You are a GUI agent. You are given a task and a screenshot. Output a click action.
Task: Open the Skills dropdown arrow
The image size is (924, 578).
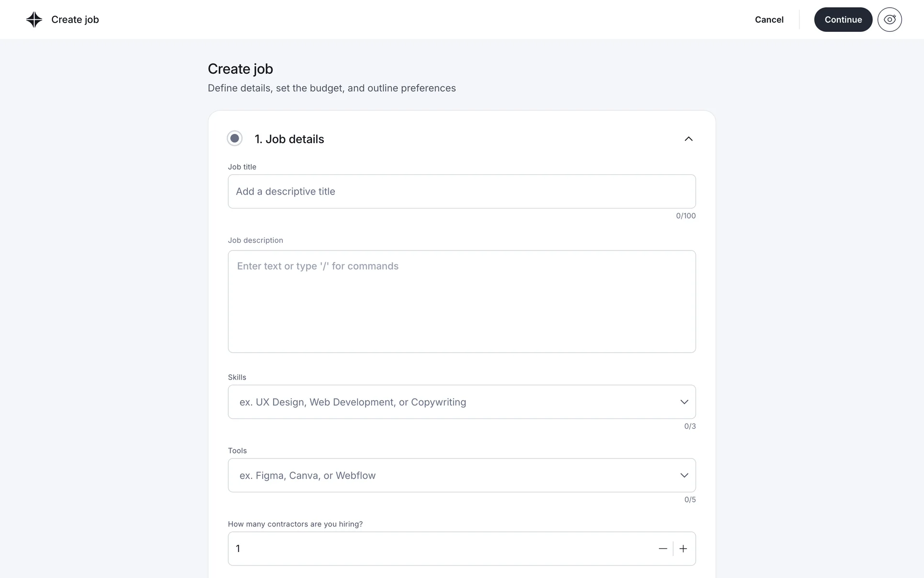coord(684,402)
